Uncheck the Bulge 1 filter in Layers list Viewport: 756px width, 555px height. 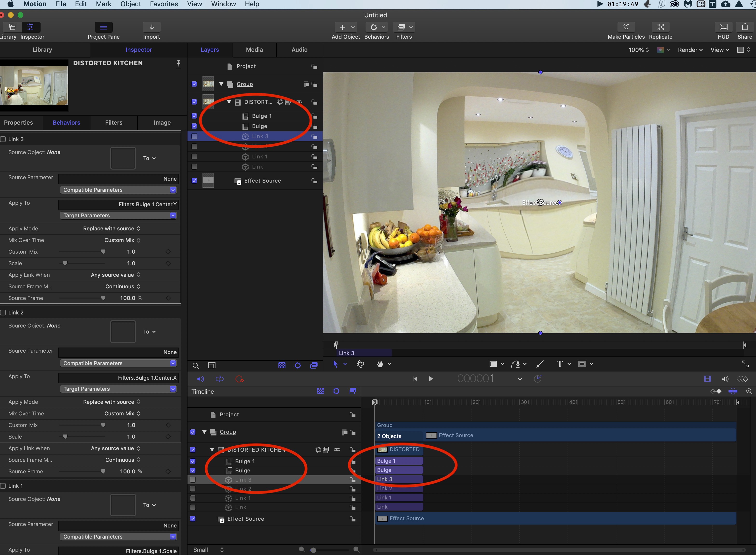pyautogui.click(x=194, y=116)
